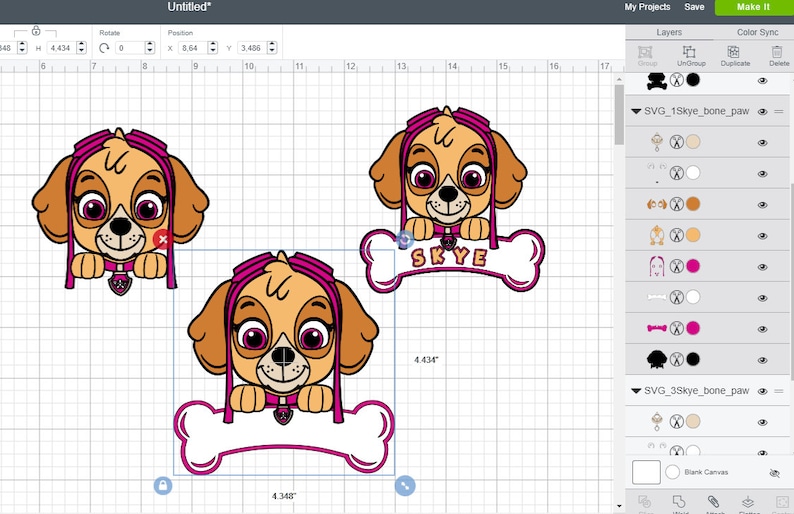Viewport: 794px width, 514px height.
Task: Toggle the aspect ratio lock above size fields
Action: point(36,31)
